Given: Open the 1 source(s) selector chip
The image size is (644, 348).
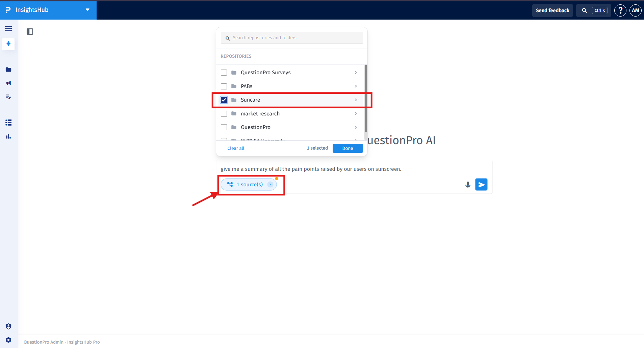Looking at the screenshot, I should pyautogui.click(x=248, y=184).
